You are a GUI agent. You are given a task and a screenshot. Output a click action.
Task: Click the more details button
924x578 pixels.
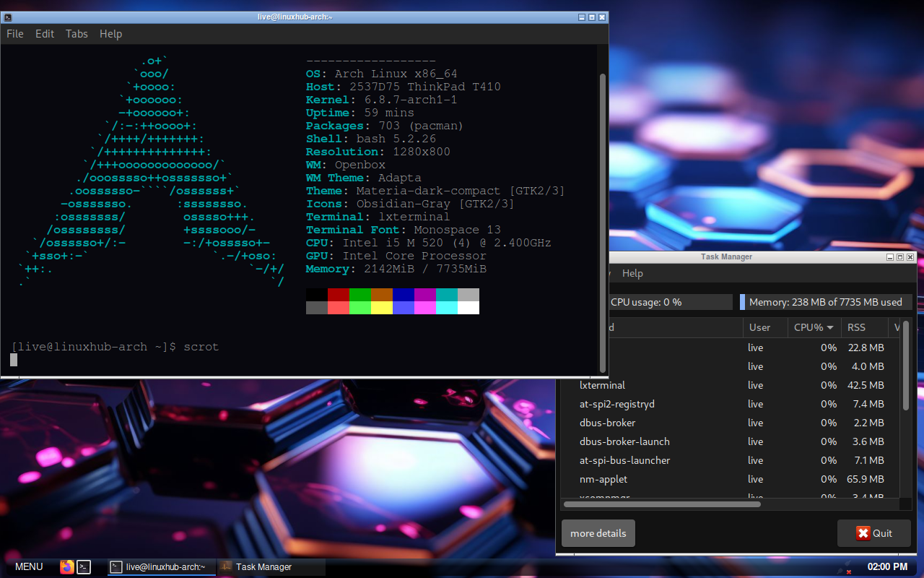point(598,533)
